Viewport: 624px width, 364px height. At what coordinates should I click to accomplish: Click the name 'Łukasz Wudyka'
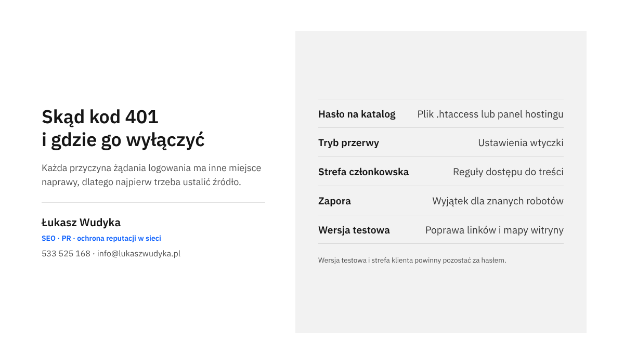[x=81, y=223]
